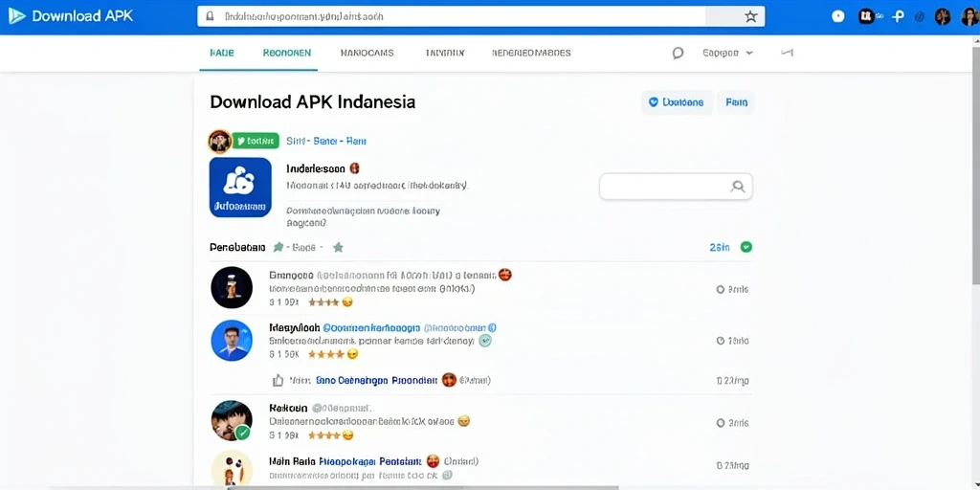Viewport: 980px width, 490px height.
Task: Click the yellow emoji after Rakoun's star rating
Action: click(348, 435)
